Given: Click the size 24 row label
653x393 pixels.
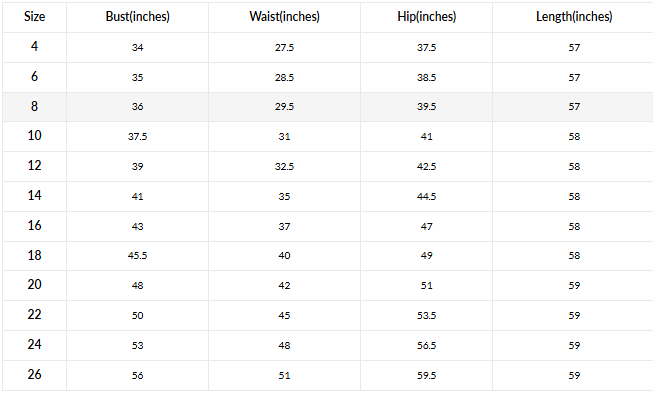Looking at the screenshot, I should point(34,345).
